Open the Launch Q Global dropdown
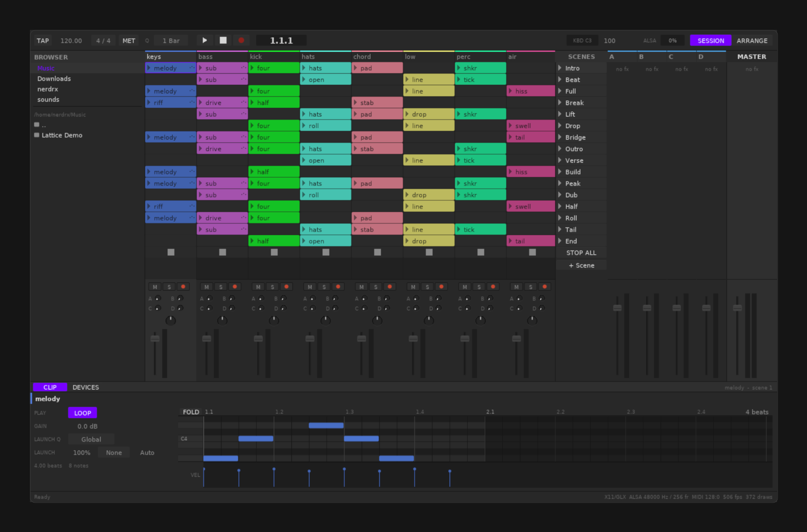This screenshot has width=807, height=532. coord(91,440)
